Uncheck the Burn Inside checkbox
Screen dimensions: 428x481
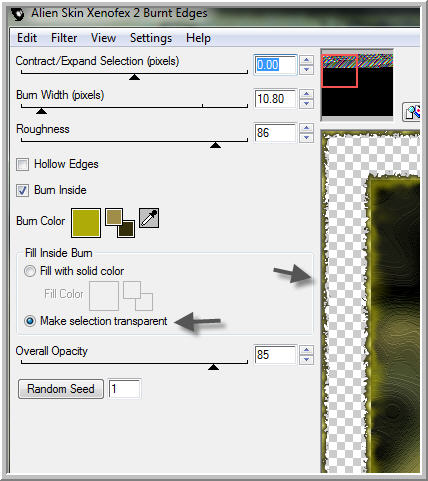(23, 190)
